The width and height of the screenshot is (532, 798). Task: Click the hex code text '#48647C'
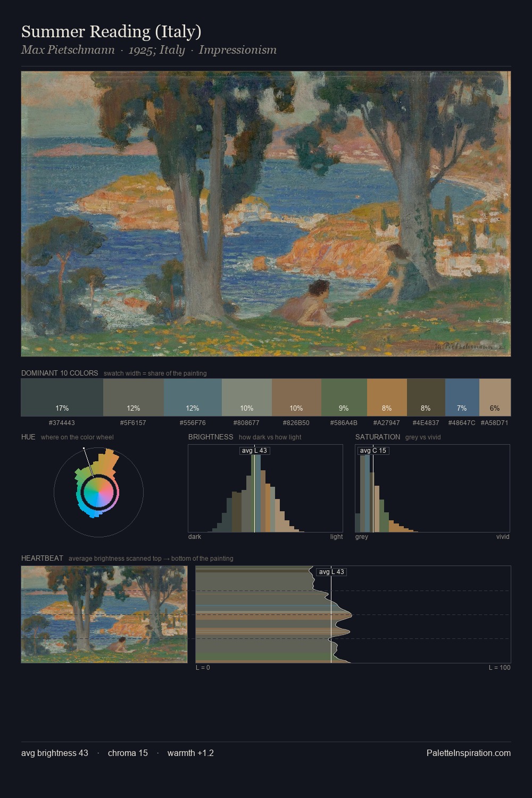[x=462, y=423]
